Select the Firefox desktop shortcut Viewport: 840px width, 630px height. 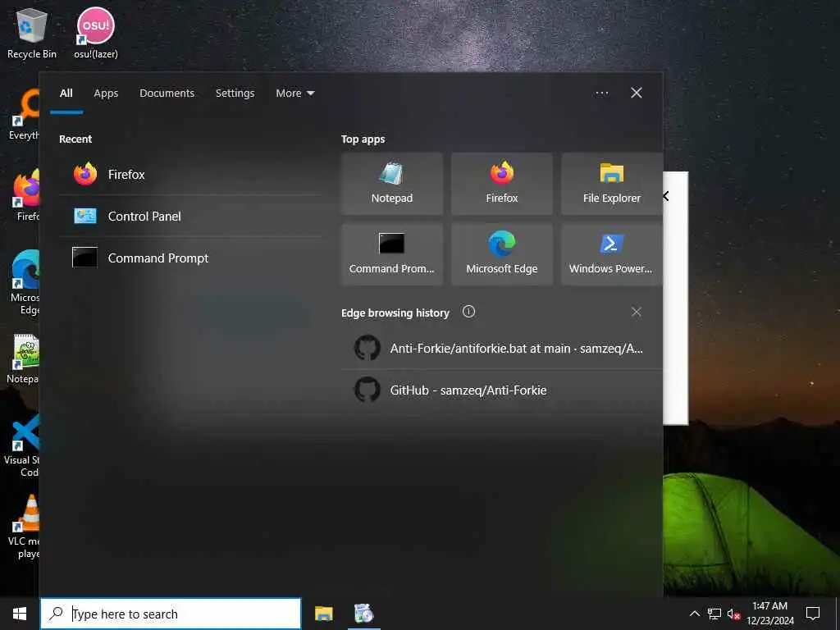(x=25, y=195)
